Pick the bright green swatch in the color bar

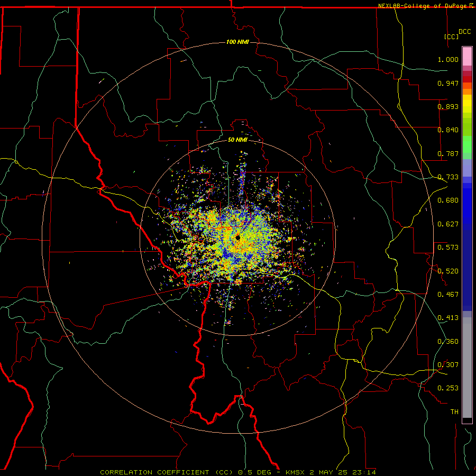coord(467,144)
